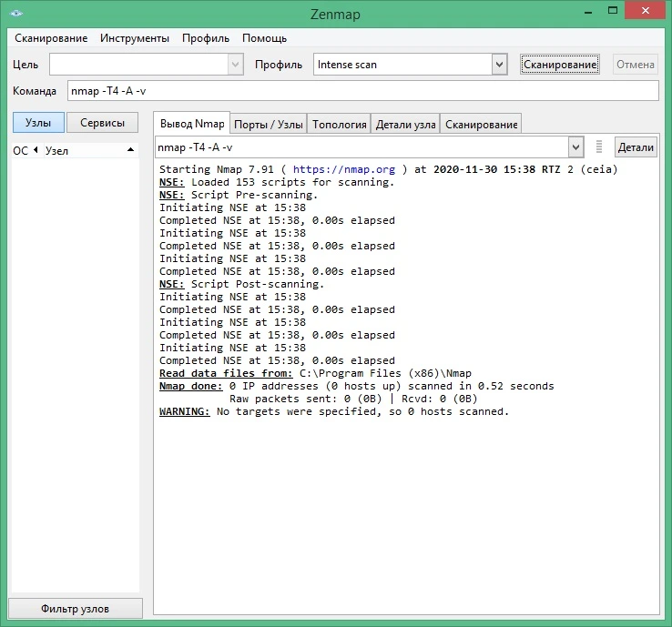Start scan with the Сканирование button
Viewport: 672px width, 627px height.
pos(560,65)
